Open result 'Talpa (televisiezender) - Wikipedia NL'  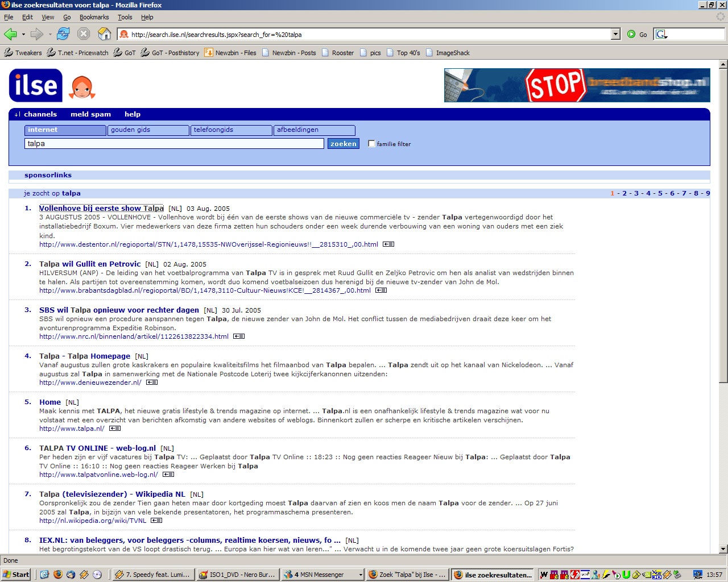[112, 494]
